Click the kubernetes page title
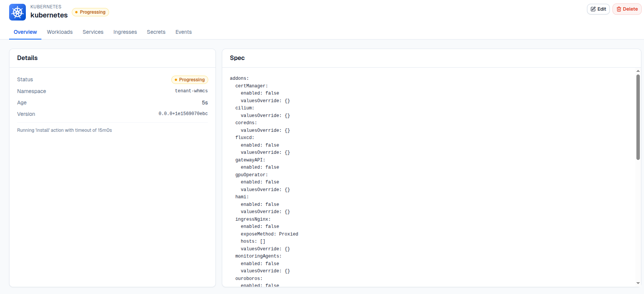The image size is (644, 294). (49, 15)
